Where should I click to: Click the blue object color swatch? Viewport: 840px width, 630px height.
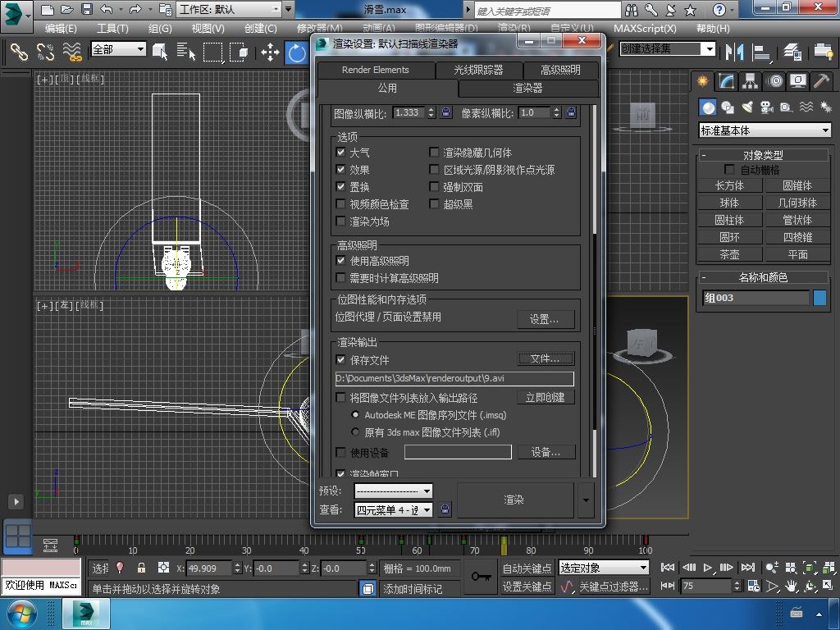[819, 298]
